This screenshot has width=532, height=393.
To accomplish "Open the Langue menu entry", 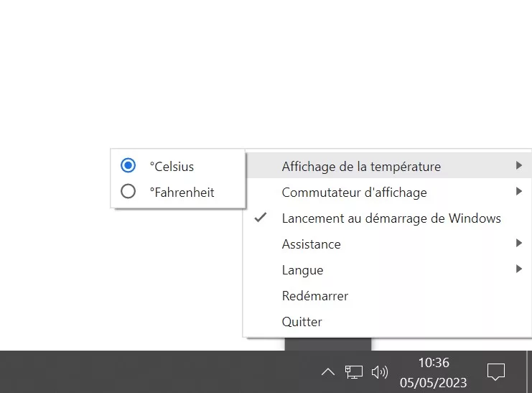I will (x=302, y=269).
